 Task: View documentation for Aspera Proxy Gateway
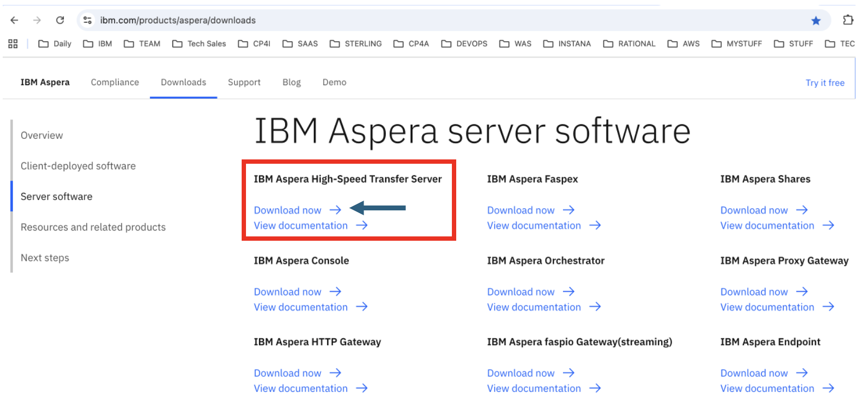click(x=778, y=307)
